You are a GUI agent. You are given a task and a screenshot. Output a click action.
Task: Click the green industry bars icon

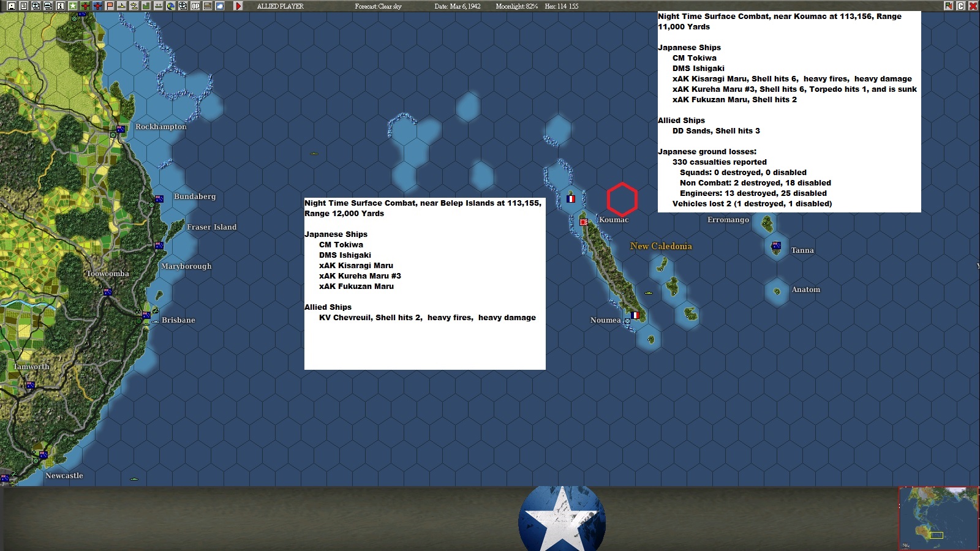(146, 6)
